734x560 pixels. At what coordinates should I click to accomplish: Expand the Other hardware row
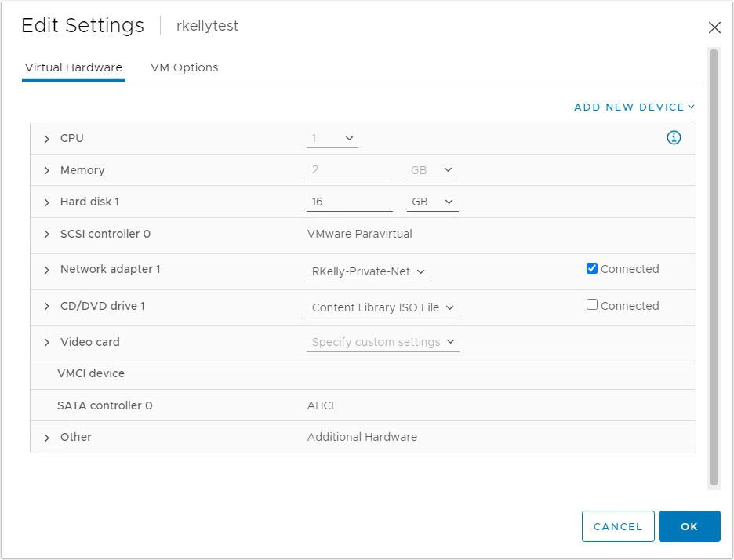tap(46, 438)
